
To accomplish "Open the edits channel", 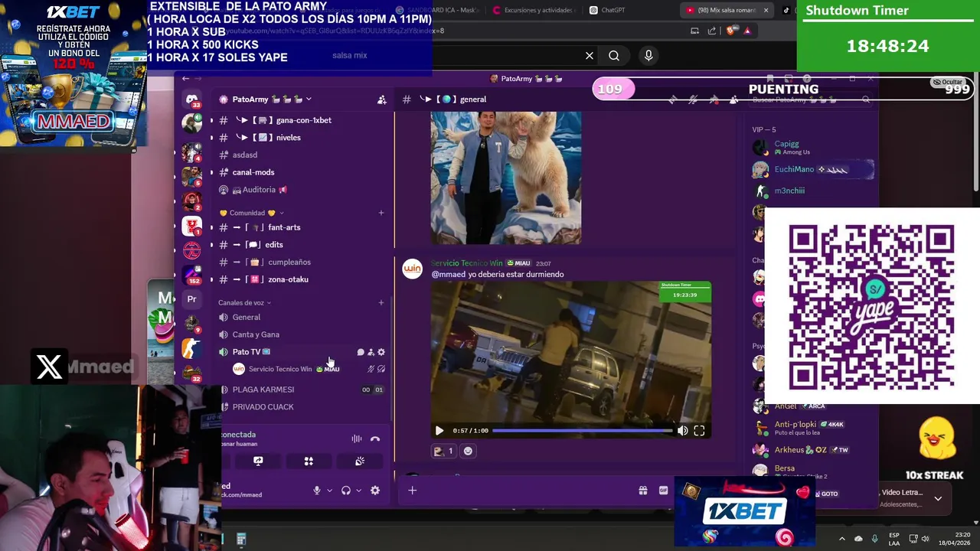I will (273, 245).
